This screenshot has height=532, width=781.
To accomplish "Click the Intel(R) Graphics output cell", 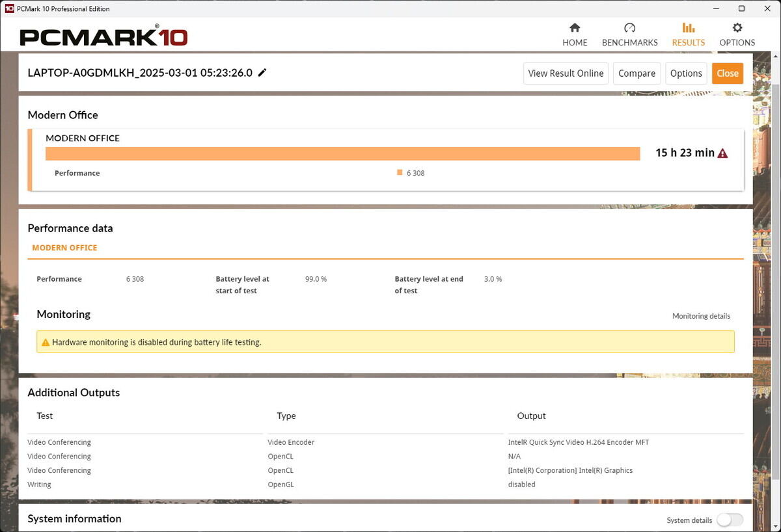I will 570,470.
